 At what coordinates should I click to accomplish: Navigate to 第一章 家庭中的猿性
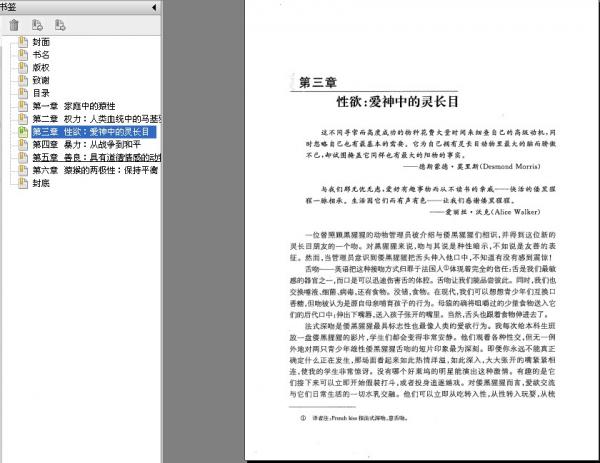[74, 106]
